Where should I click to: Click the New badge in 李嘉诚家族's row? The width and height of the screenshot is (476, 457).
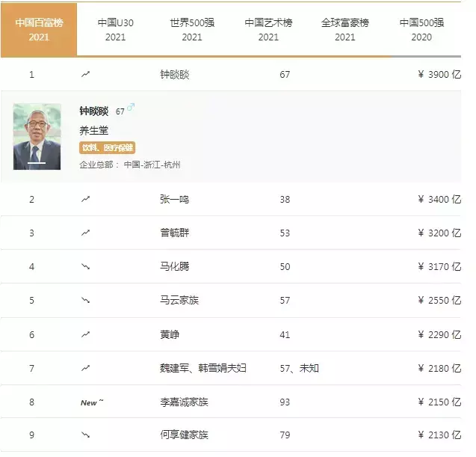[x=92, y=402]
